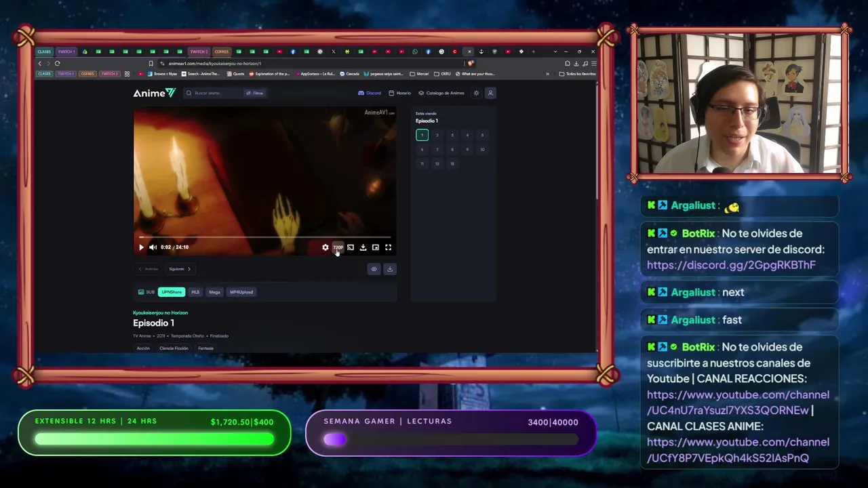Click the download button below the player
Screen dimensions: 868x488
pos(389,269)
